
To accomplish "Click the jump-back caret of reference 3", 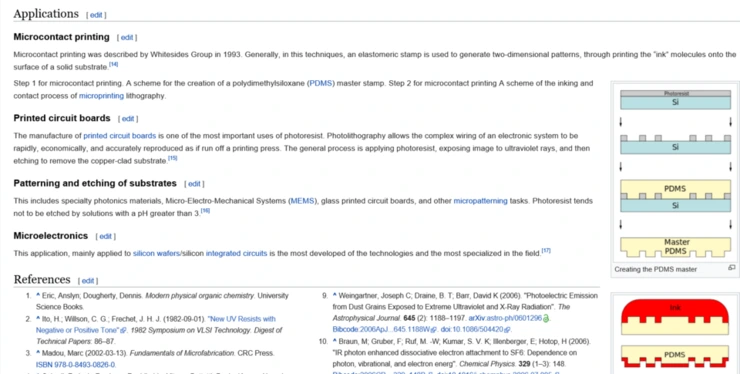I will (x=38, y=352).
